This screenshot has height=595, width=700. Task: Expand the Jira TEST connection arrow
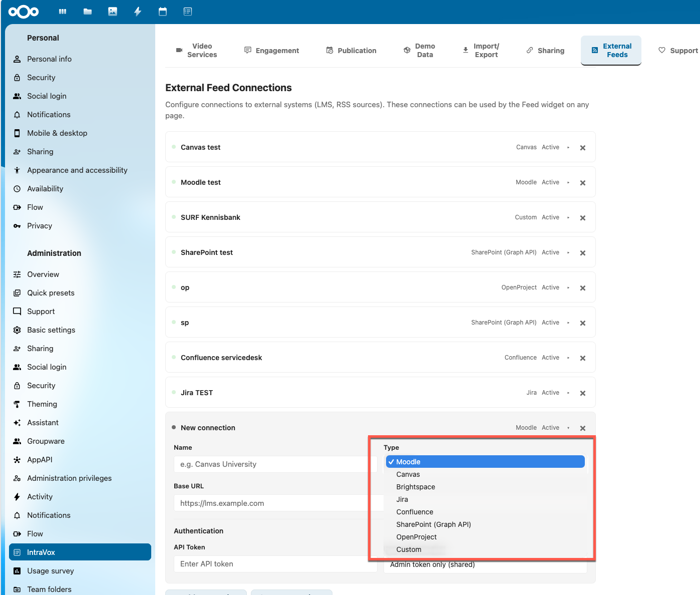pos(568,393)
